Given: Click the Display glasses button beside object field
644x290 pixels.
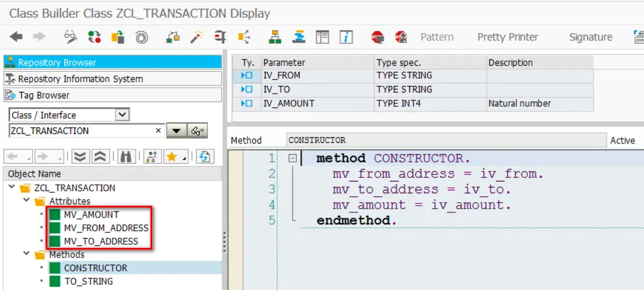Looking at the screenshot, I should coord(197,131).
